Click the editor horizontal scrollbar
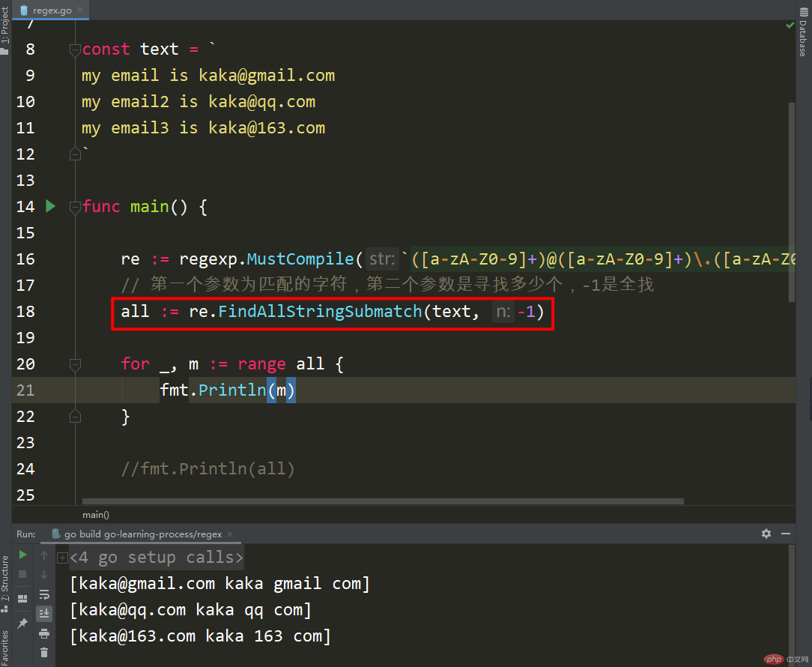The height and width of the screenshot is (667, 812). click(382, 501)
